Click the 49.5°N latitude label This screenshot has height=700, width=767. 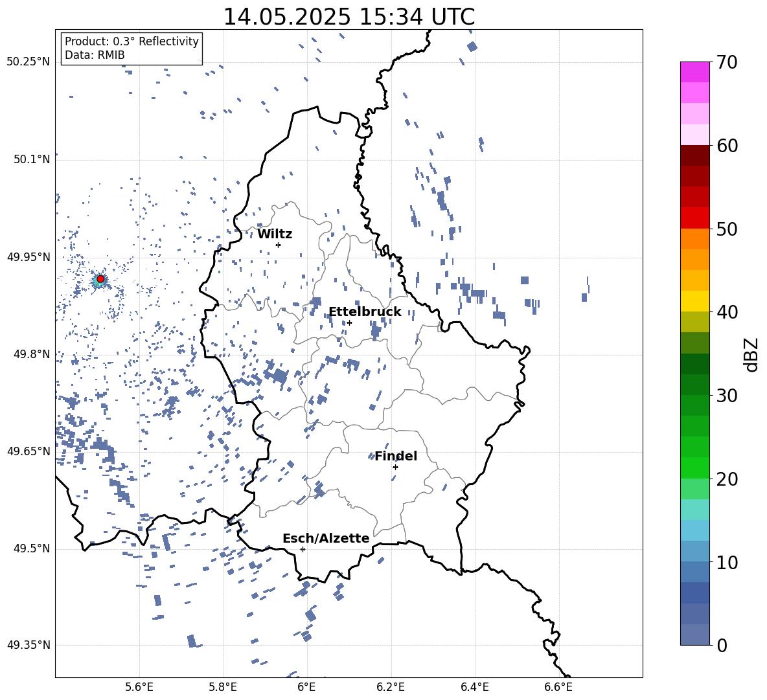point(32,548)
